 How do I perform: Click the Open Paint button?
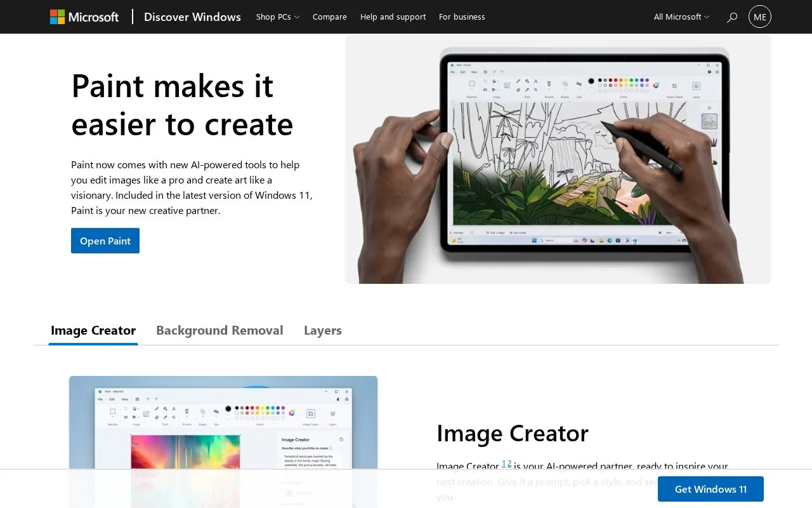[x=105, y=241]
